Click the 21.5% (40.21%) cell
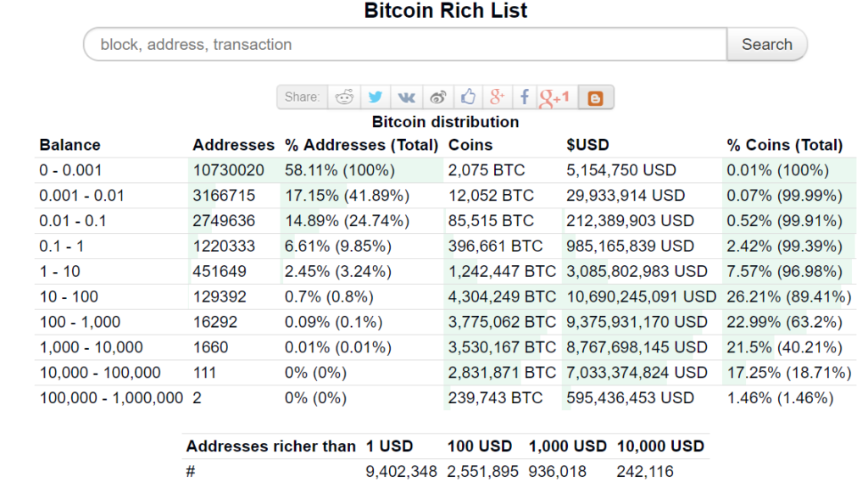This screenshot has height=493, width=868. pos(785,348)
